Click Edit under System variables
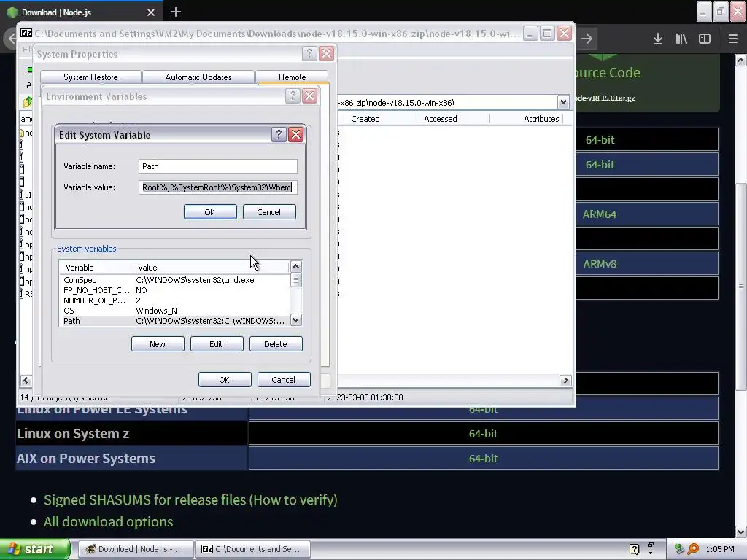Screen dimensions: 747x560 pyautogui.click(x=217, y=344)
